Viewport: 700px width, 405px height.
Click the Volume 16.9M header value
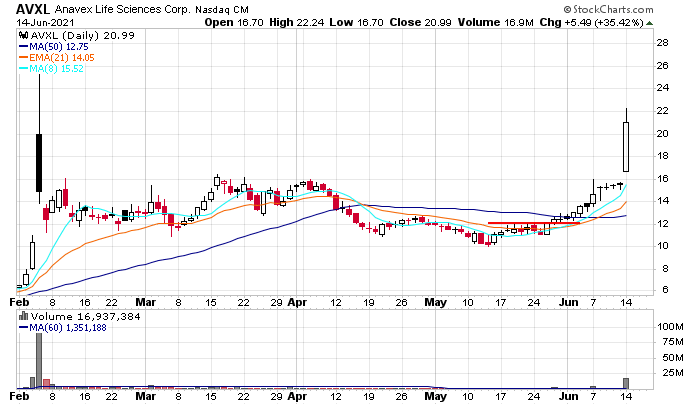tap(495, 22)
